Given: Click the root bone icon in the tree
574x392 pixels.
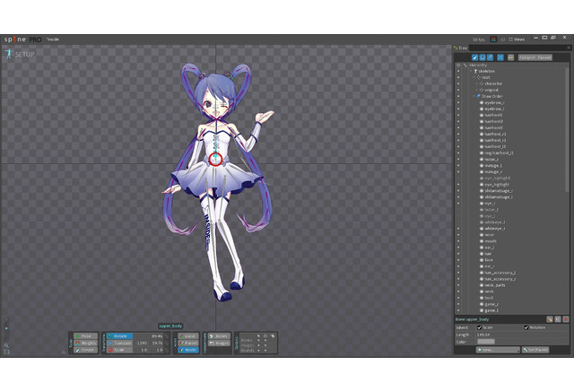Looking at the screenshot, I should click(x=478, y=77).
